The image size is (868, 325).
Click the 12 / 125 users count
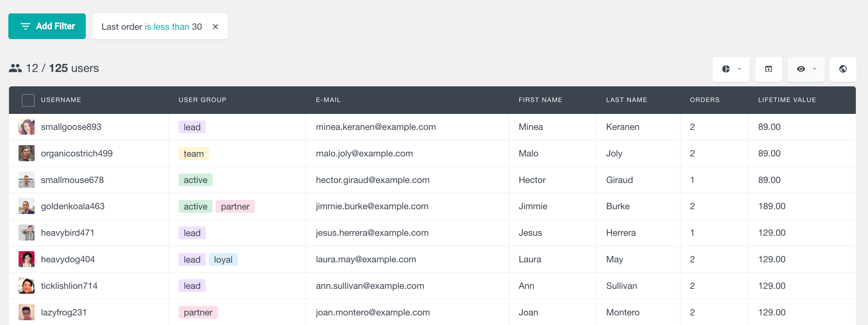[x=62, y=68]
